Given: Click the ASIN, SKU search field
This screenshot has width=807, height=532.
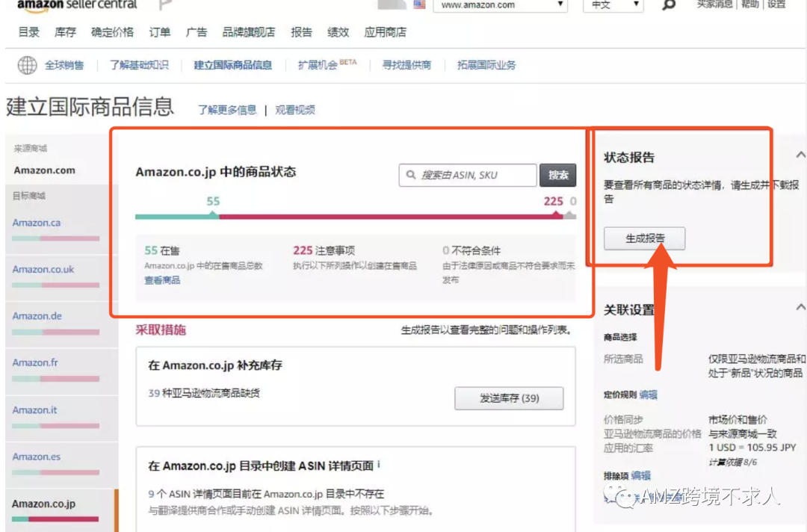Looking at the screenshot, I should (467, 175).
